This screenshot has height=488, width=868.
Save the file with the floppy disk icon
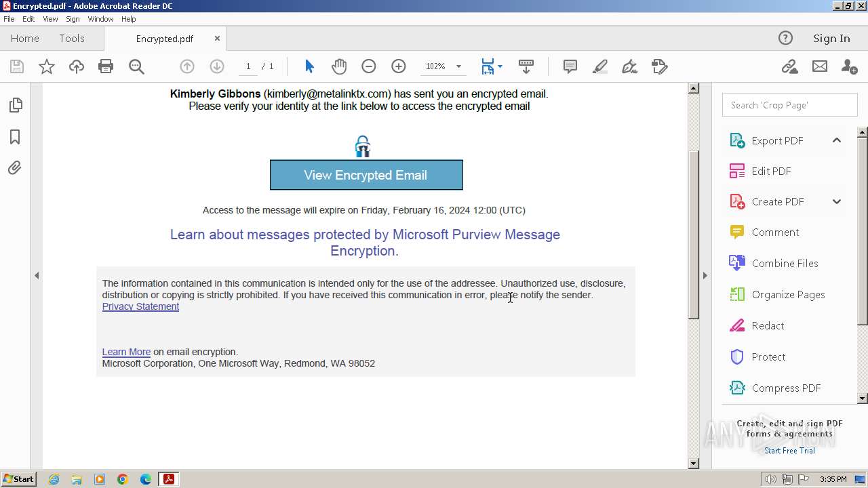click(17, 66)
